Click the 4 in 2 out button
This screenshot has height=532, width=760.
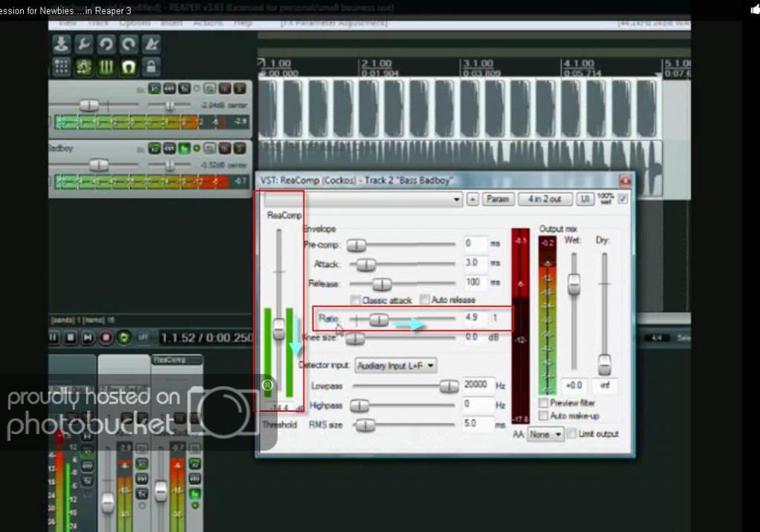tap(545, 200)
